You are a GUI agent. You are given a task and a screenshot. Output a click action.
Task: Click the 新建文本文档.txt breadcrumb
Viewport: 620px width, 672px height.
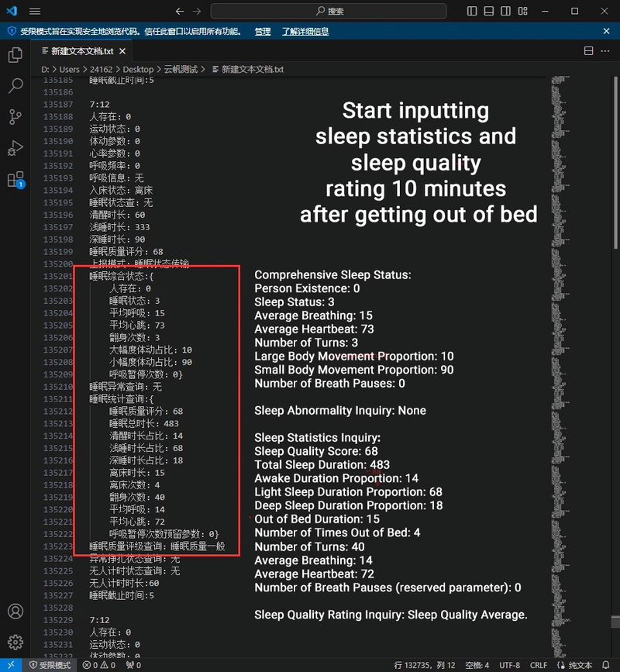tap(248, 70)
